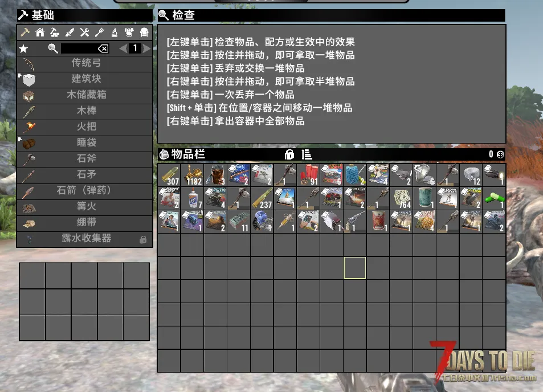The width and height of the screenshot is (543, 392).
Task: Choose the fork food category icon
Action: click(100, 32)
